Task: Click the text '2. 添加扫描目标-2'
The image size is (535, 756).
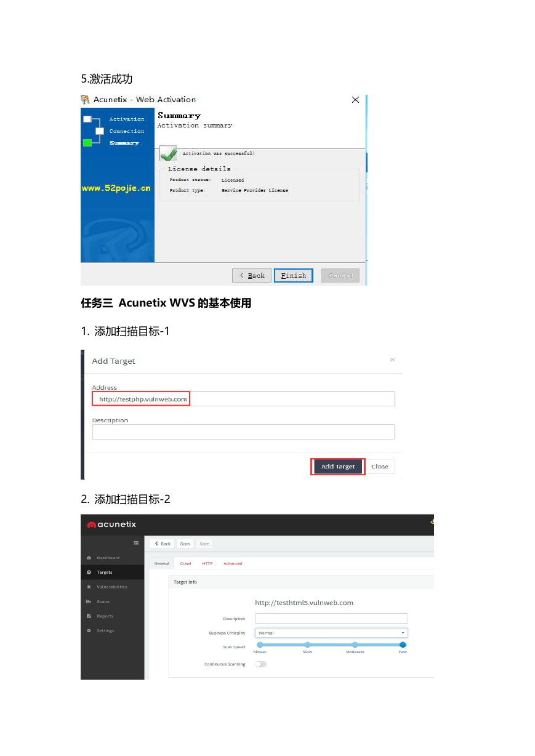Action: pos(126,499)
